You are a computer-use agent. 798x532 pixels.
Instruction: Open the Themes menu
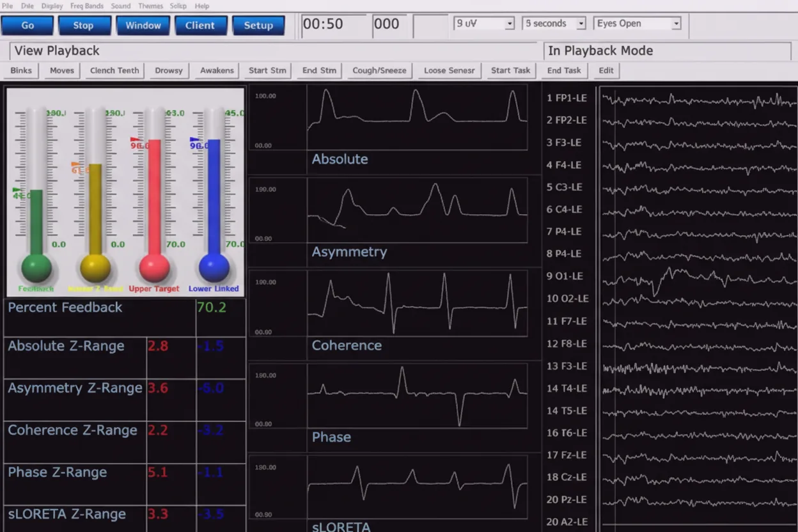tap(150, 6)
